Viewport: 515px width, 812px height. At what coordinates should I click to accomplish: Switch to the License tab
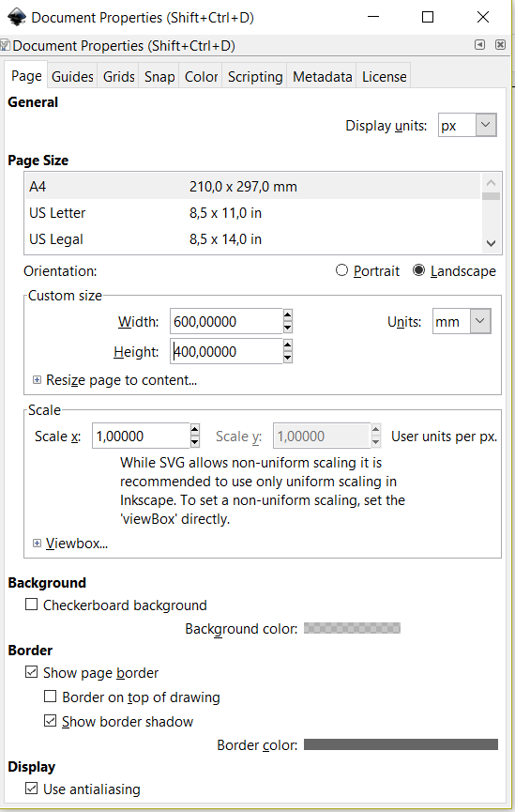click(384, 77)
